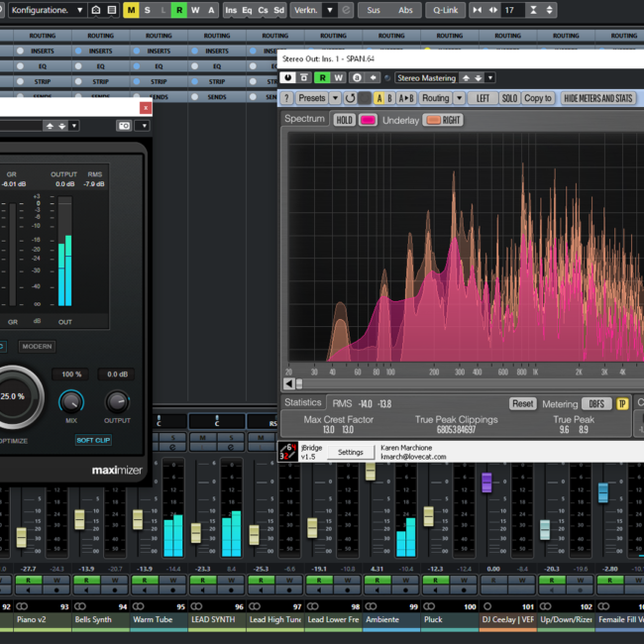Click the SPAN Presets button
The width and height of the screenshot is (644, 644).
click(312, 98)
